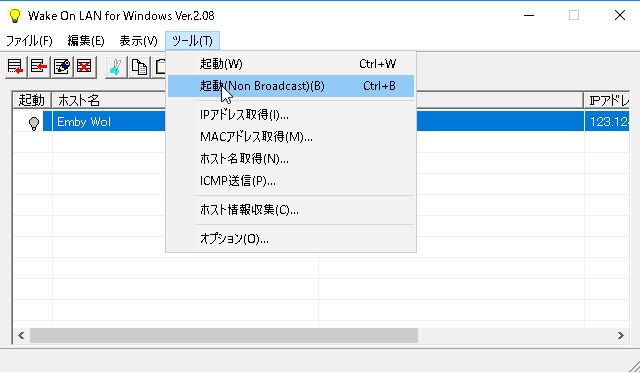The image size is (640, 373).
Task: Click the 起動 column header
Action: [x=32, y=100]
